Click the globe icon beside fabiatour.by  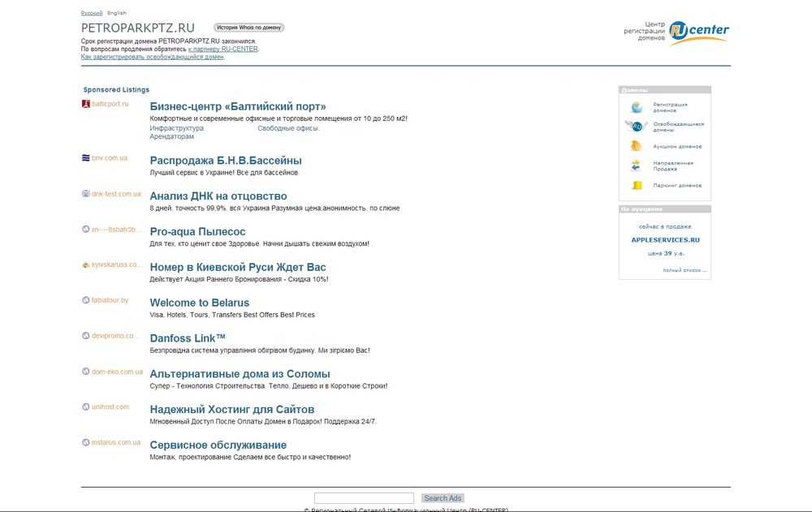coord(86,300)
